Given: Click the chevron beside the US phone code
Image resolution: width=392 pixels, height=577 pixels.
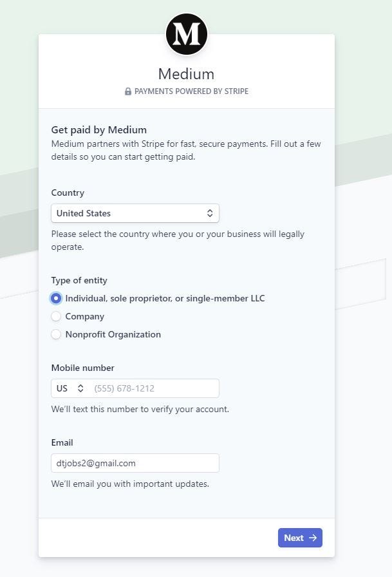Looking at the screenshot, I should [80, 388].
